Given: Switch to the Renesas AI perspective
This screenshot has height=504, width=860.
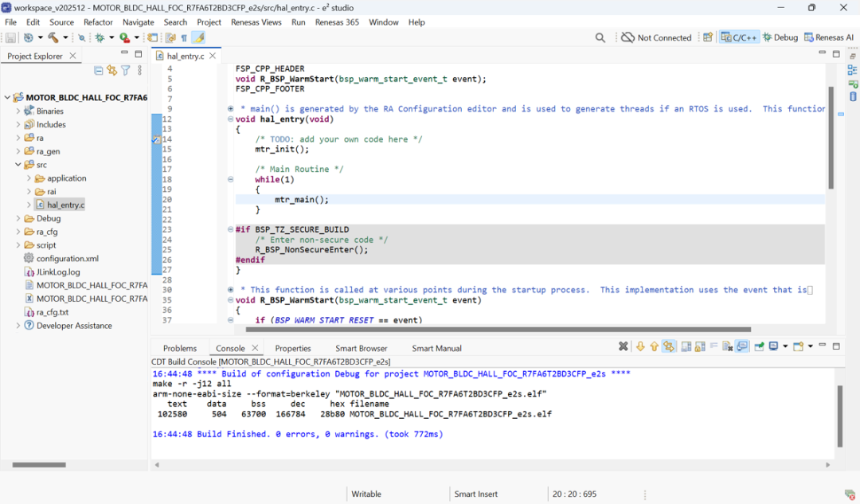Looking at the screenshot, I should (x=829, y=37).
